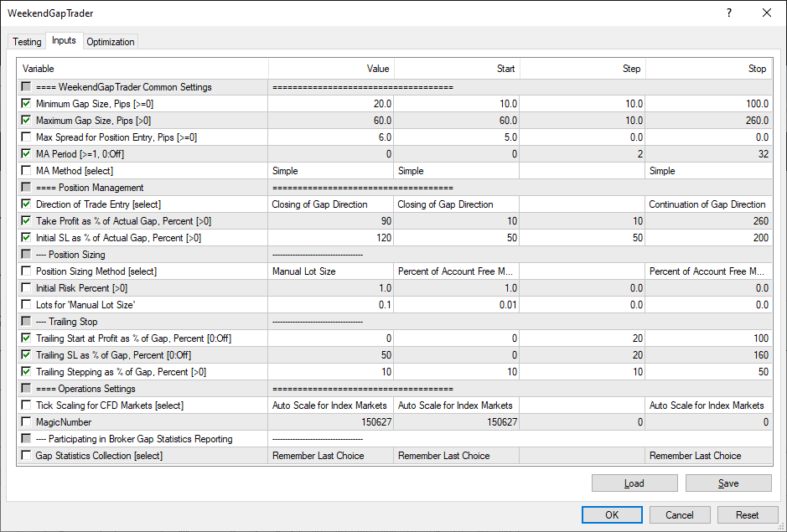Open MA Method value dropdown showing Simple

(331, 171)
